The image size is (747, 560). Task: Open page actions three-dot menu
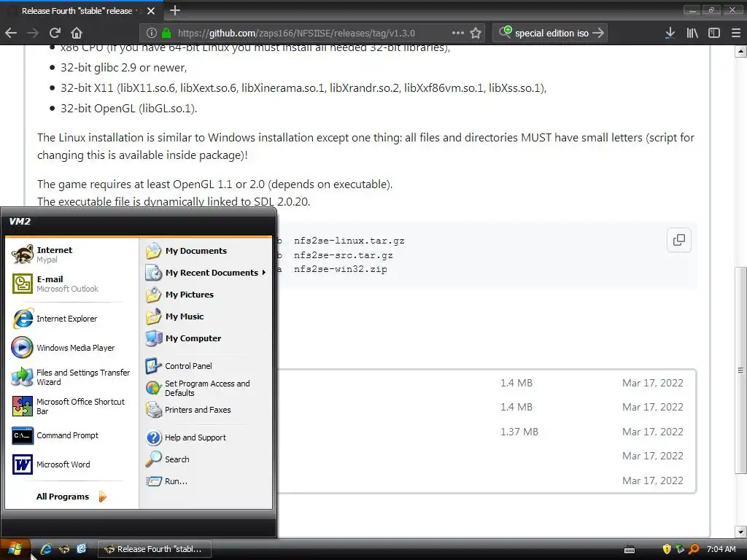coord(458,33)
